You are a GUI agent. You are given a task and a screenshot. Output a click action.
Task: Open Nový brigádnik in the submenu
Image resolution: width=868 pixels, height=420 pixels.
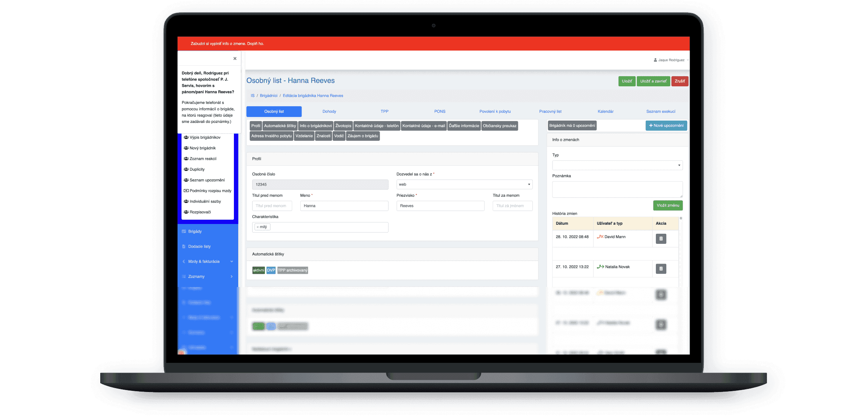pos(202,148)
